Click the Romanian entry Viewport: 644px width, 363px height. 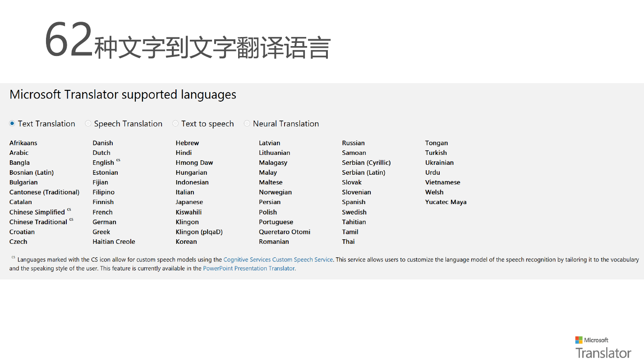point(274,242)
